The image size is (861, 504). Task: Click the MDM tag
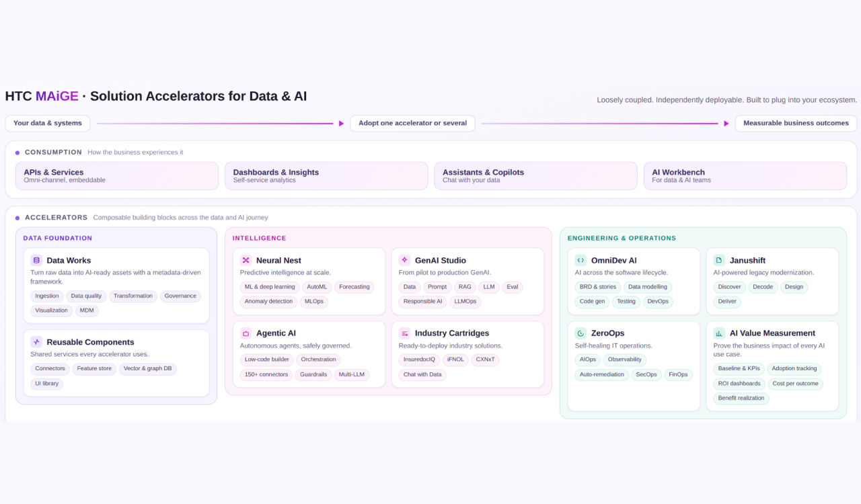click(x=87, y=310)
